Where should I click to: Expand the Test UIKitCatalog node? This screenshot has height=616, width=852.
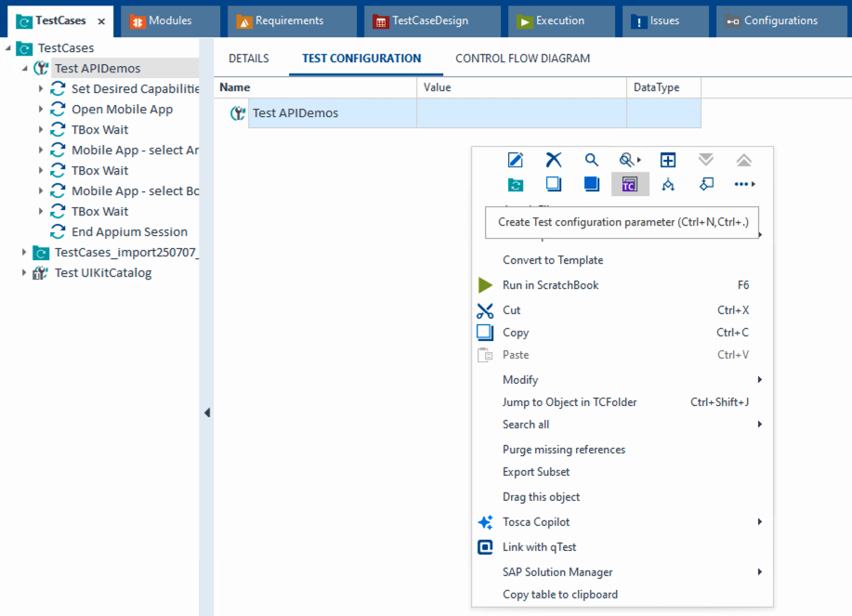click(24, 272)
